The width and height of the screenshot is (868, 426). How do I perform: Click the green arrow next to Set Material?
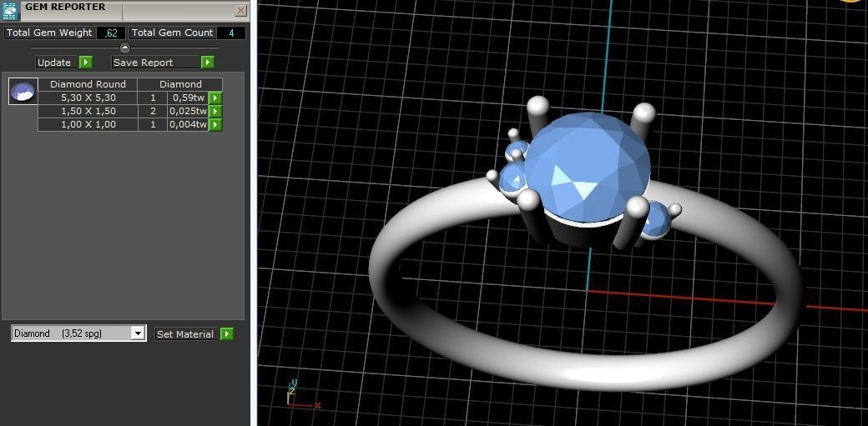[x=227, y=334]
